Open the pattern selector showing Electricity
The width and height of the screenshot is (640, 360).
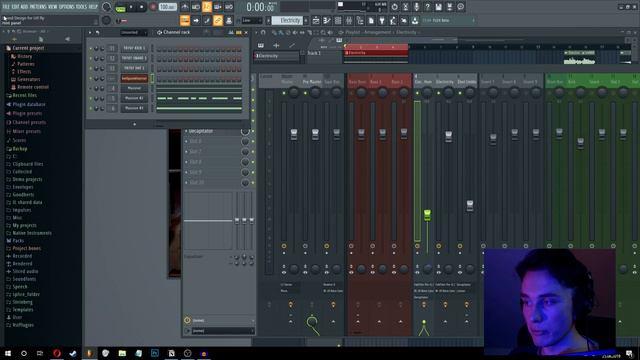[x=288, y=20]
